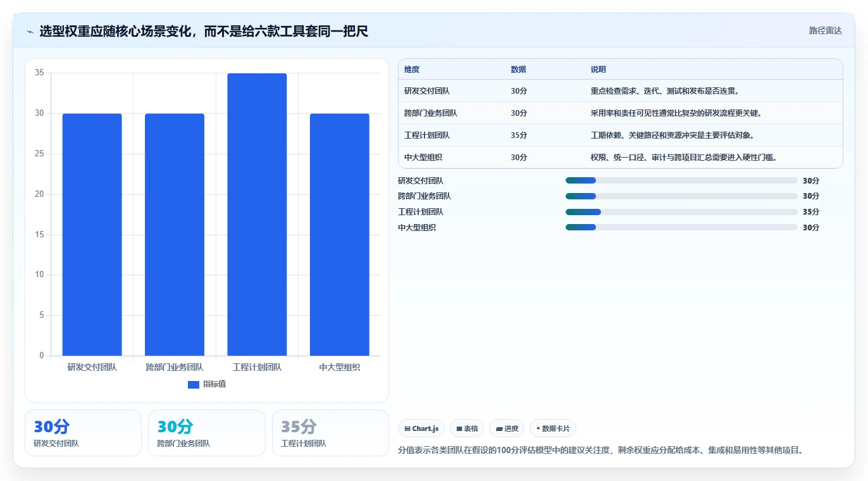Select the 数据卡片 chip
This screenshot has width=868, height=481.
pyautogui.click(x=553, y=428)
